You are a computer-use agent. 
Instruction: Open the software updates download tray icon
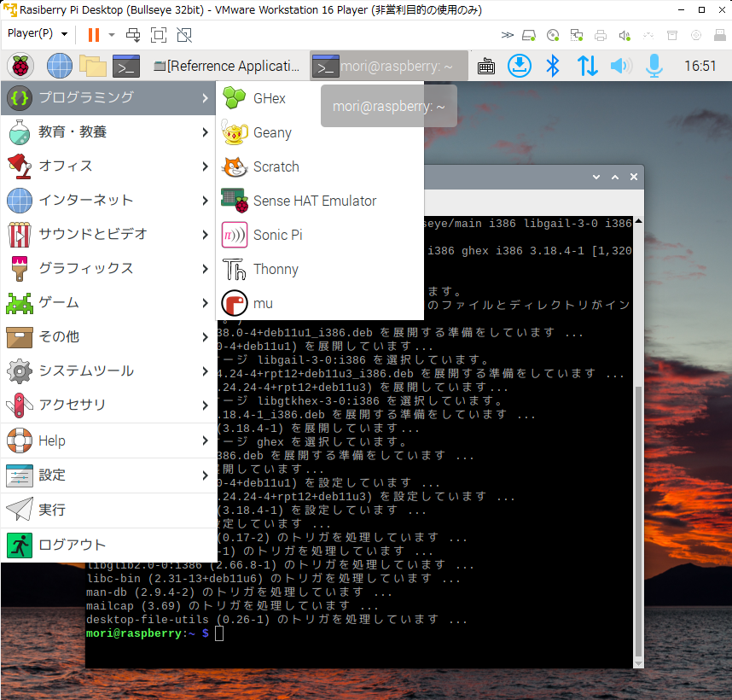pyautogui.click(x=519, y=66)
